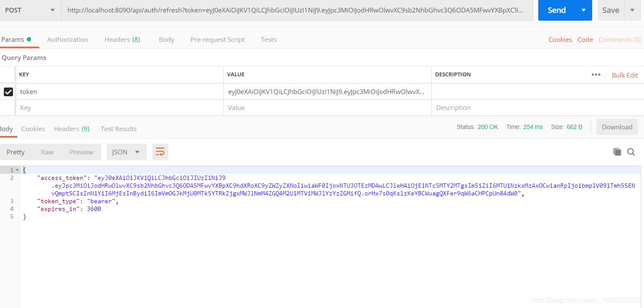Switch to the Authorization tab
Image resolution: width=644 pixels, height=308 pixels.
coord(68,39)
